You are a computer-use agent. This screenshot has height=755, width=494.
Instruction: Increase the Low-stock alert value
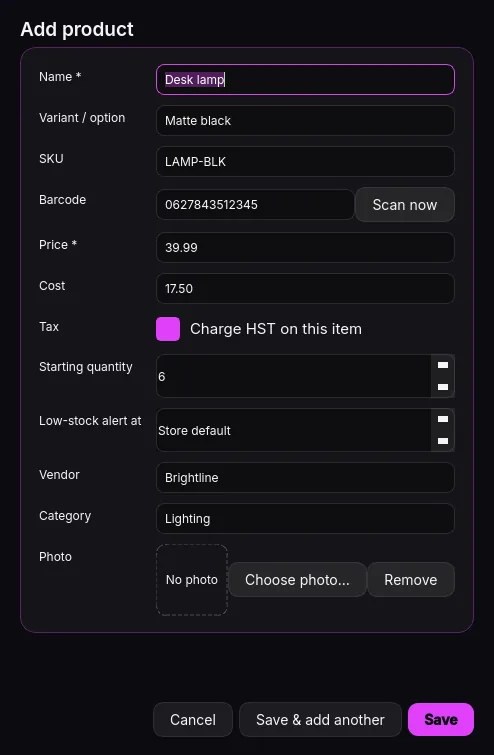click(x=442, y=419)
